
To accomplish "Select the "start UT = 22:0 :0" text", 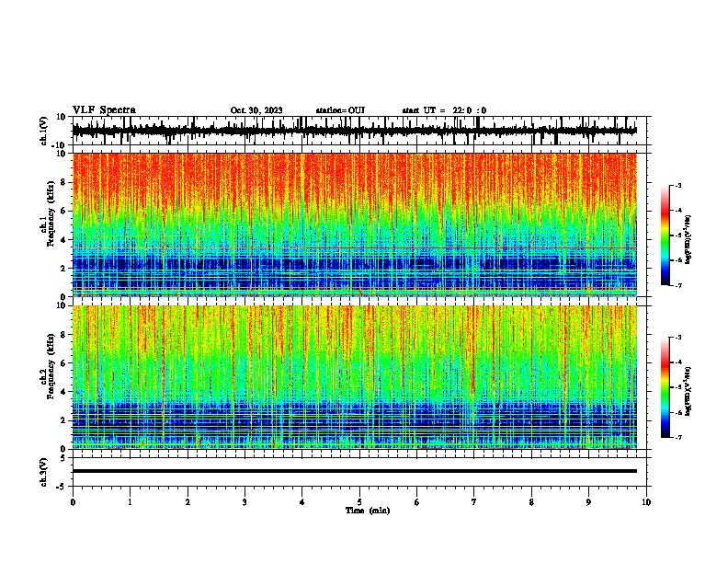I will coord(444,110).
